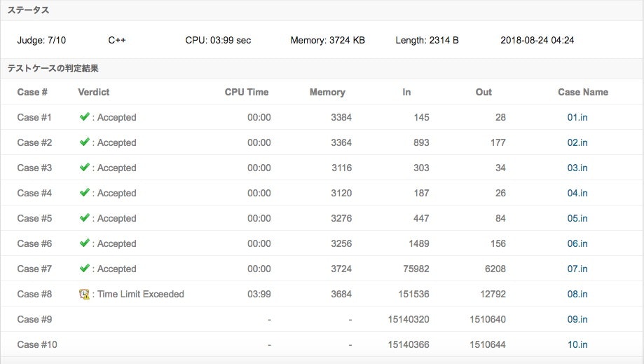Image resolution: width=644 pixels, height=364 pixels.
Task: Click the green checkmark for Case #7
Action: point(84,269)
